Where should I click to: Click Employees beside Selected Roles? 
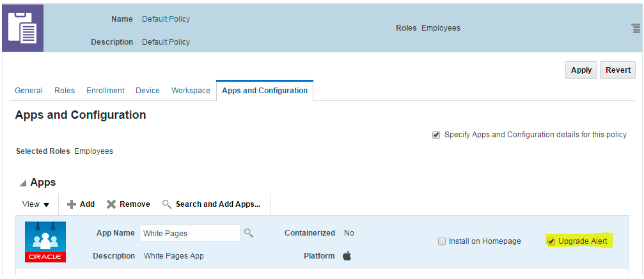(x=93, y=151)
